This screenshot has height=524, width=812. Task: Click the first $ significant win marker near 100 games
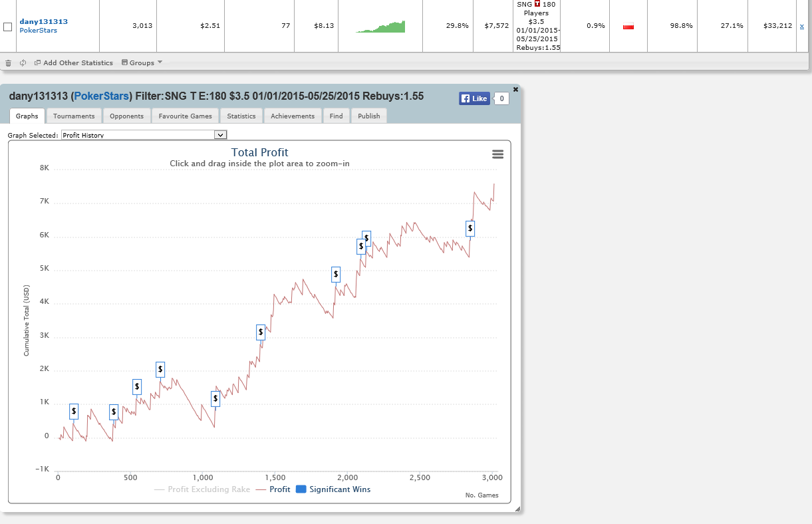click(x=74, y=412)
